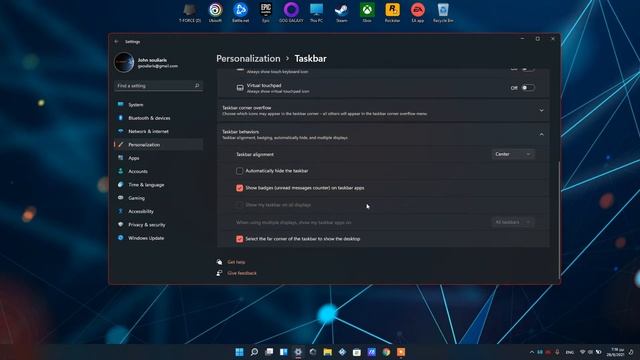Open the Battle.net desktop shortcut
640x360 pixels.
coord(240,13)
